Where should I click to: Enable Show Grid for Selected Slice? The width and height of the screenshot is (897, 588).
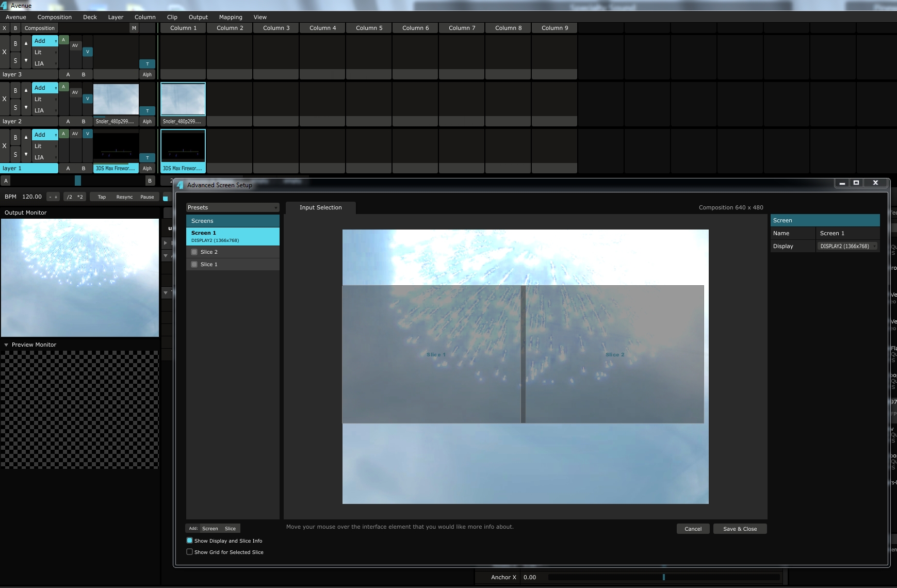coord(190,552)
